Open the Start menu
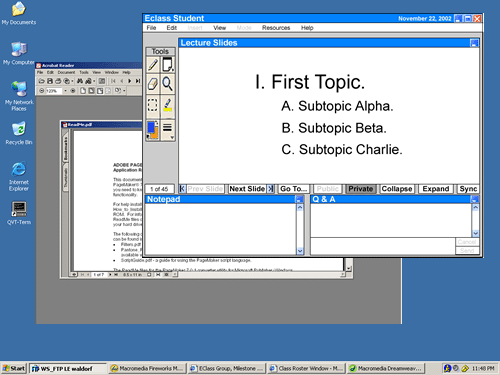 coord(14,368)
